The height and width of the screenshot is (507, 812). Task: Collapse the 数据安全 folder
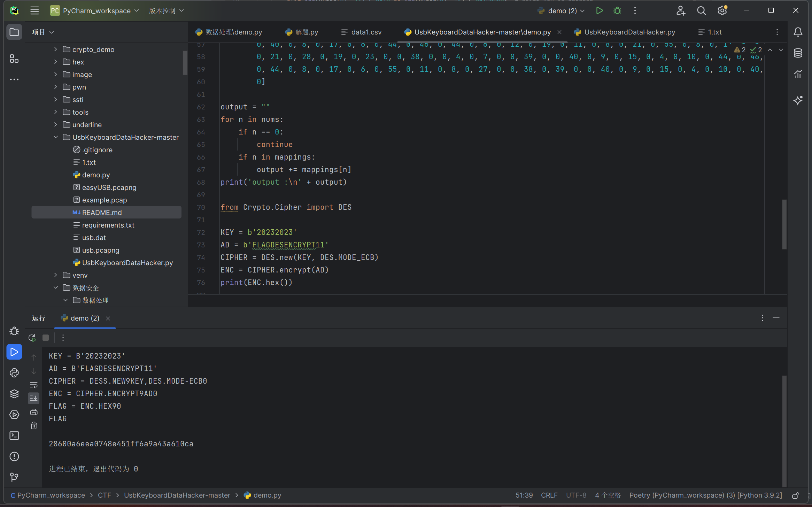pos(55,288)
